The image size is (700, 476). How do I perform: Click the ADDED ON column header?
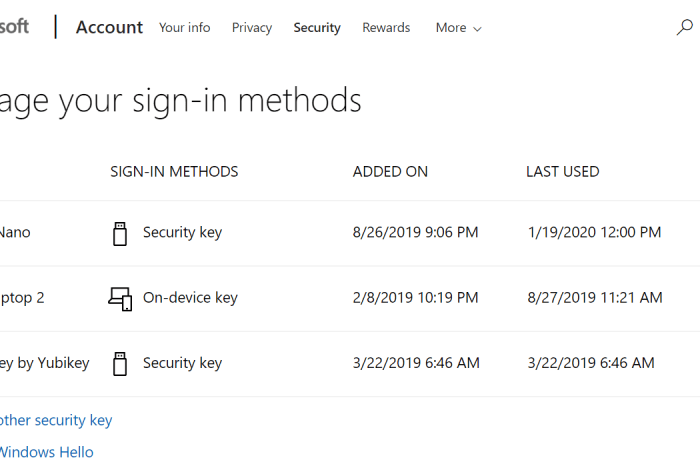click(390, 172)
